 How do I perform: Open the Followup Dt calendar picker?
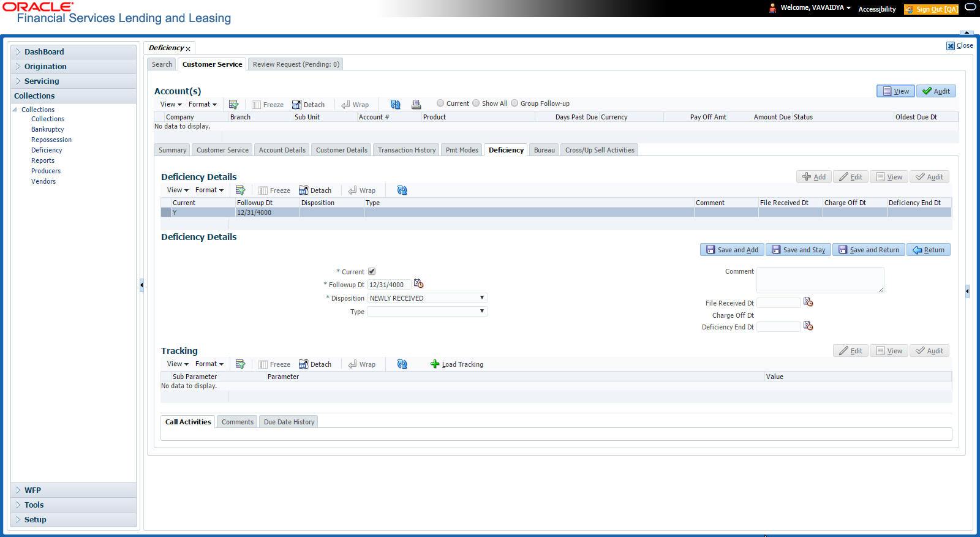point(419,284)
